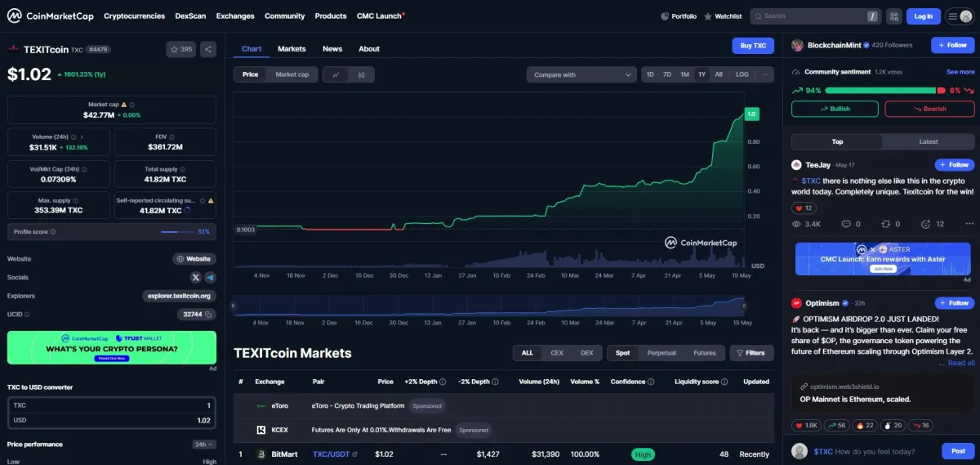Open the CoinMarketCap home logo
The height and width of the screenshot is (465, 980).
coord(50,16)
